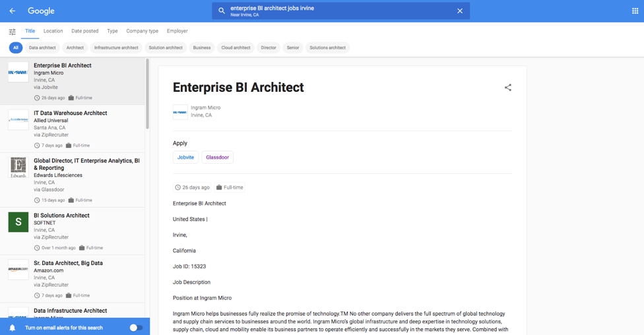The width and height of the screenshot is (644, 335).
Task: Apply via the Jobvite button
Action: (x=185, y=157)
